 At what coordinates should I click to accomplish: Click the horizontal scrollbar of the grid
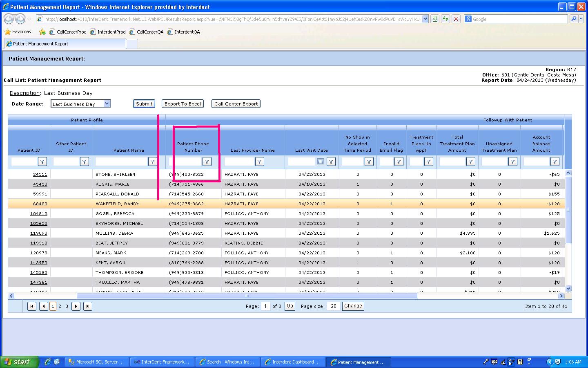247,296
